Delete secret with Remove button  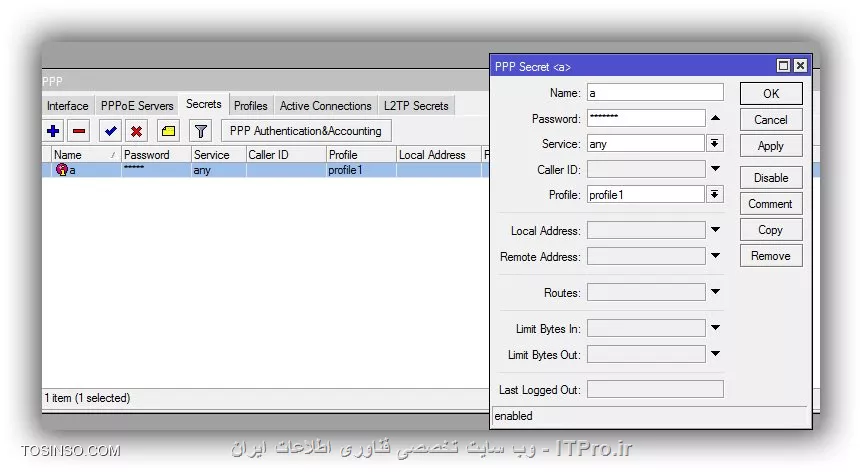tap(771, 256)
